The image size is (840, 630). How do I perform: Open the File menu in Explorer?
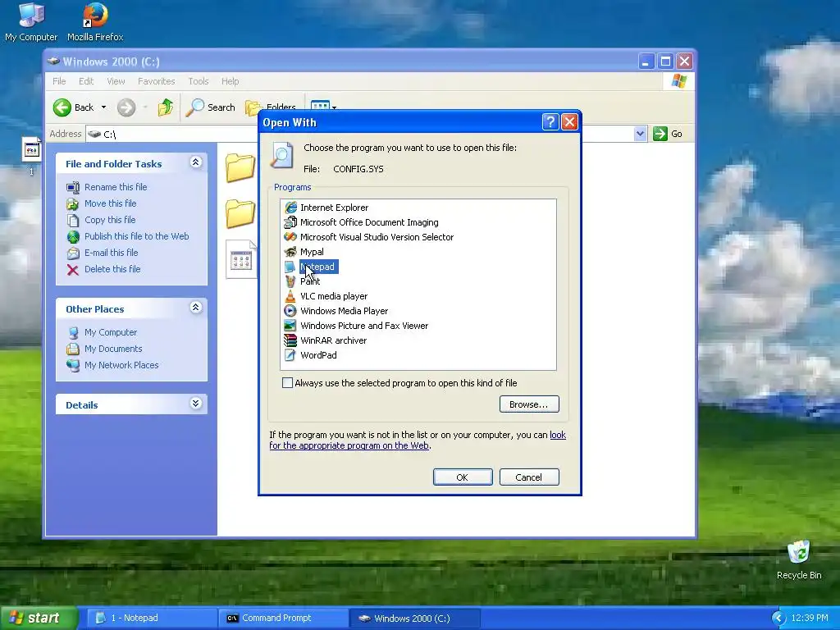pos(59,81)
